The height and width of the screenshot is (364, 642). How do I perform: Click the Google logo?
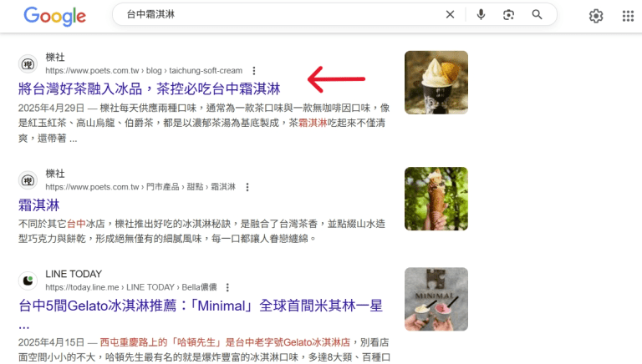pos(55,17)
